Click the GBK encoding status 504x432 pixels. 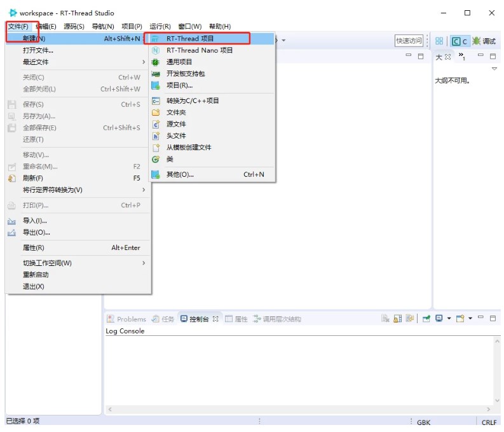click(x=424, y=422)
